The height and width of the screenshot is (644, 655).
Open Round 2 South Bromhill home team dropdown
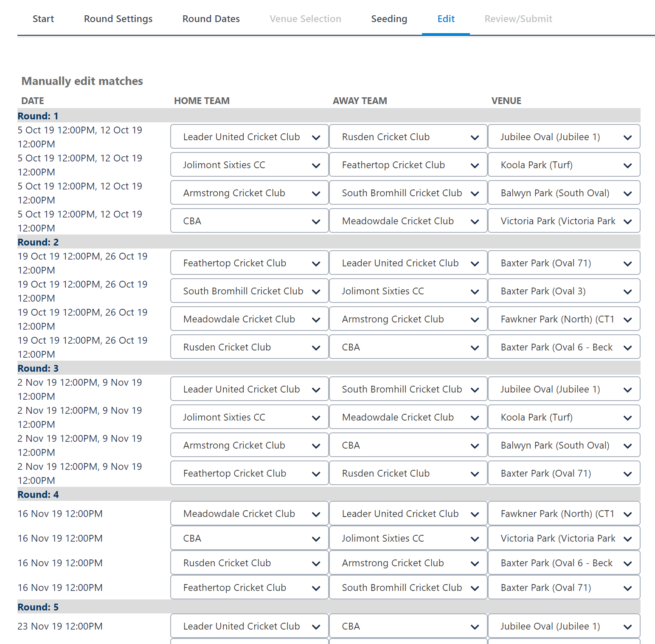[x=250, y=291]
